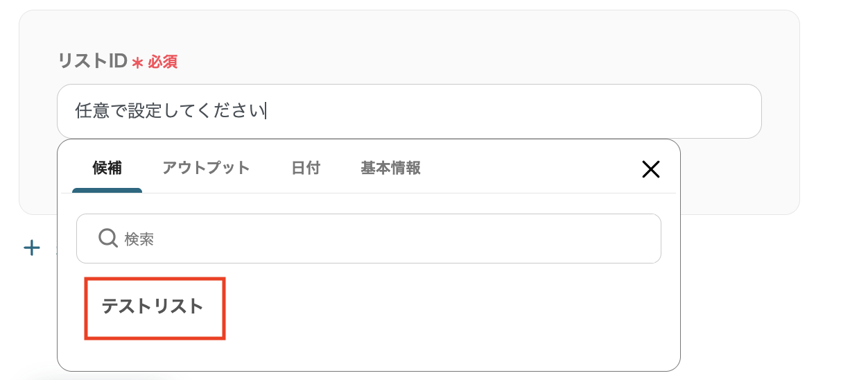Click the リストID field label
The image size is (868, 380).
(92, 62)
